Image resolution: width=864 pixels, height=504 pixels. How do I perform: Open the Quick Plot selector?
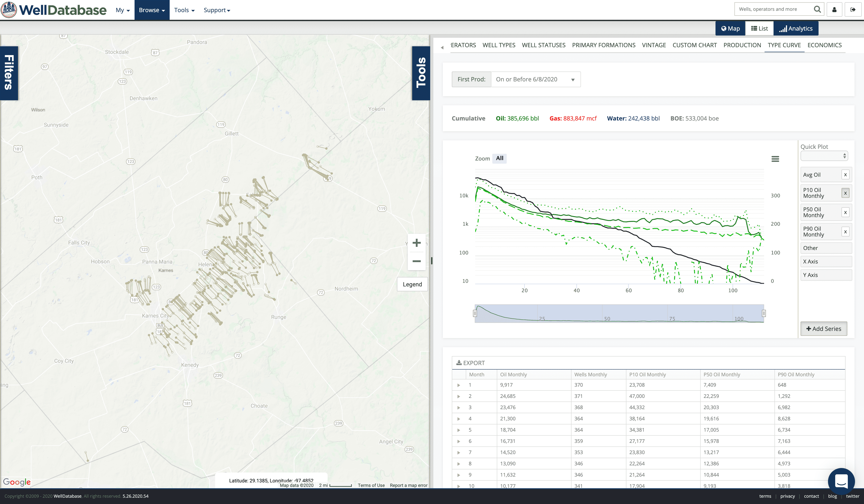[824, 156]
